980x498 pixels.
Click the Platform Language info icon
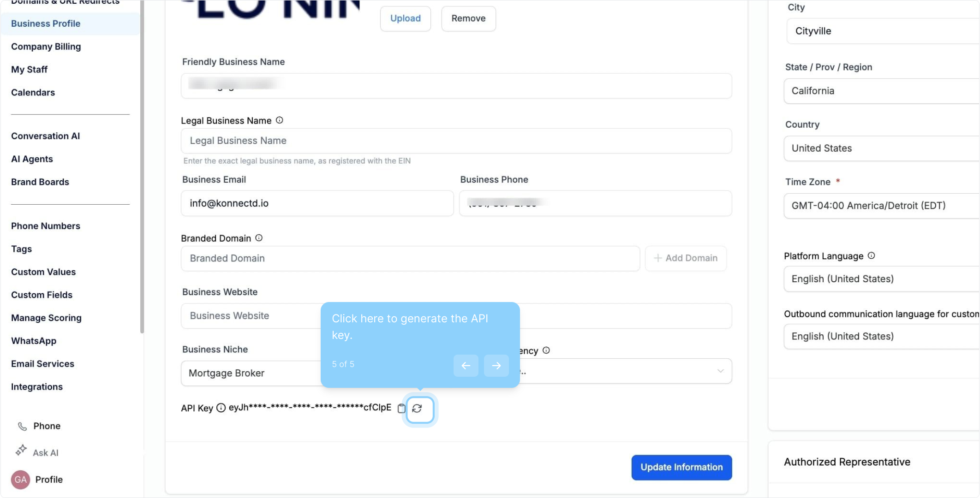(x=872, y=256)
